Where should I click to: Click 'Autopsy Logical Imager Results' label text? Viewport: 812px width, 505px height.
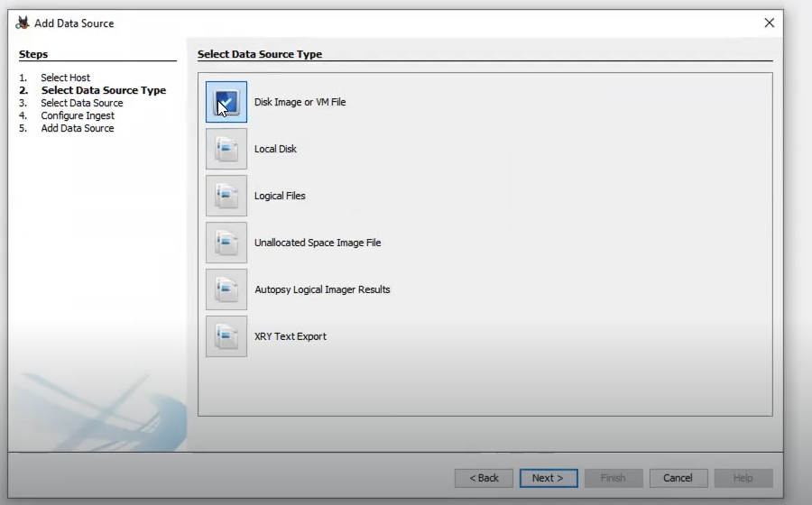[x=322, y=289]
